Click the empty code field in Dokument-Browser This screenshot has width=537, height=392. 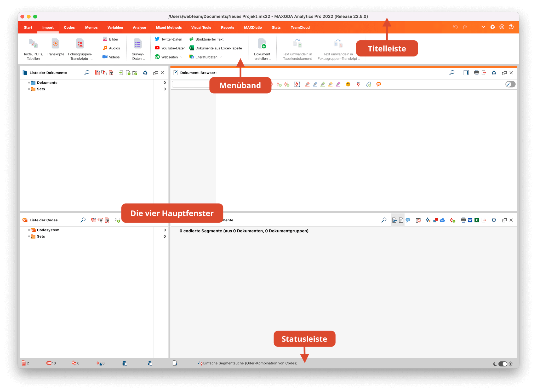(x=191, y=84)
